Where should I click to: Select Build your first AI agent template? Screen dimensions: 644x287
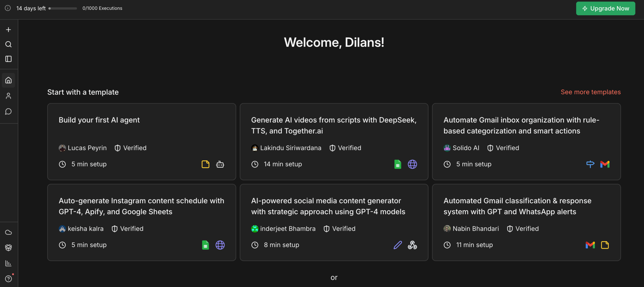(x=142, y=141)
